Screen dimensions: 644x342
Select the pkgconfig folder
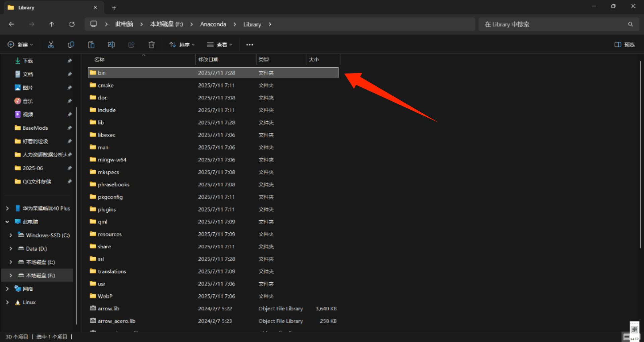213,197
